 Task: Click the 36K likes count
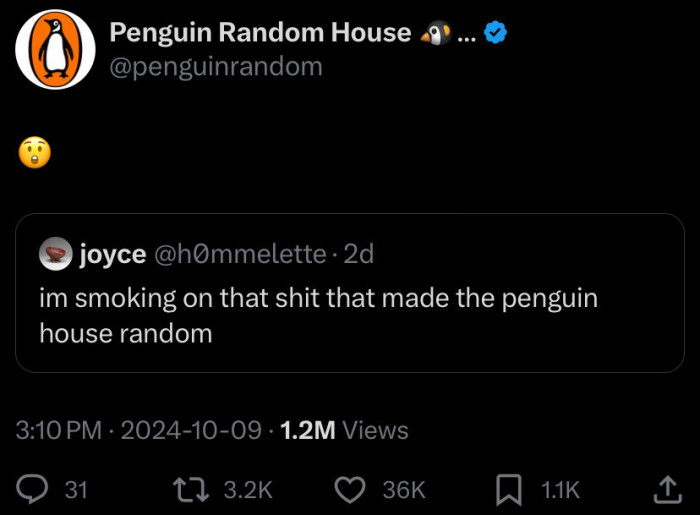[x=404, y=489]
